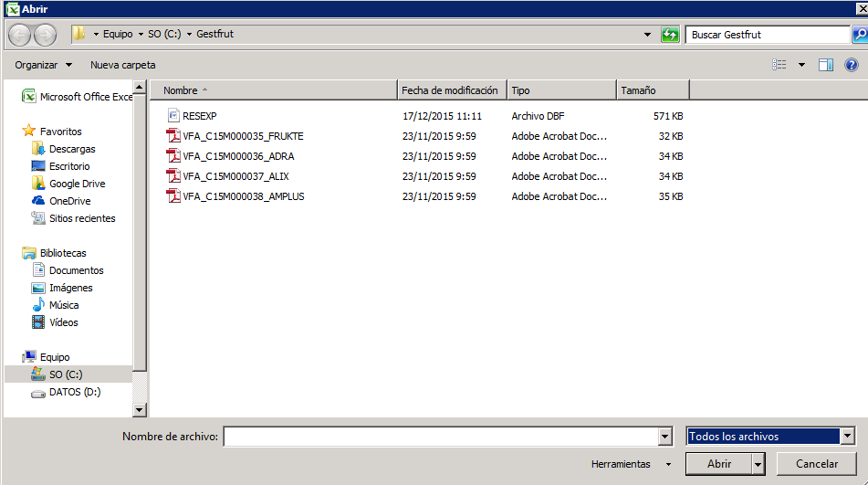Screen dimensions: 868x485
Task: Sort by Fecha de modificación column header
Action: [451, 90]
